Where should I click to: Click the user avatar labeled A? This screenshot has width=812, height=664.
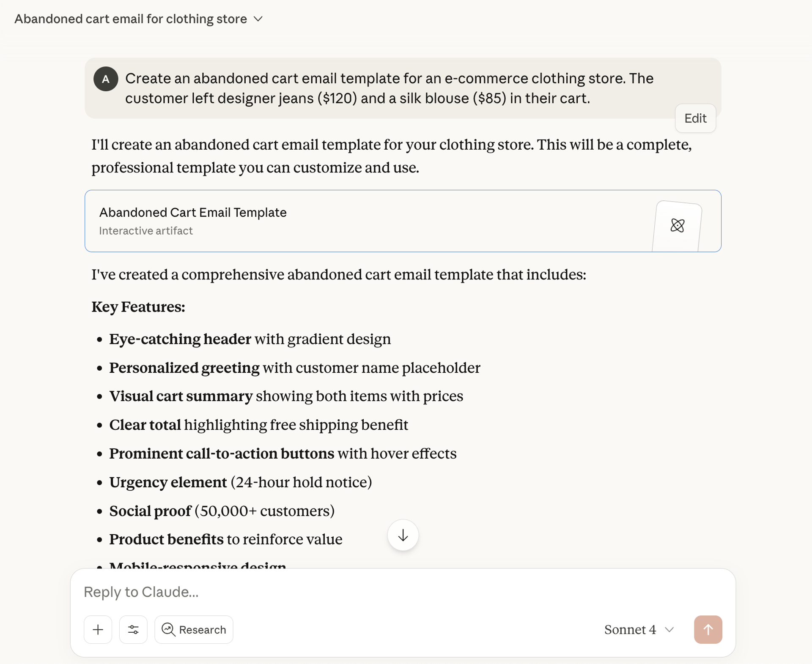(106, 79)
